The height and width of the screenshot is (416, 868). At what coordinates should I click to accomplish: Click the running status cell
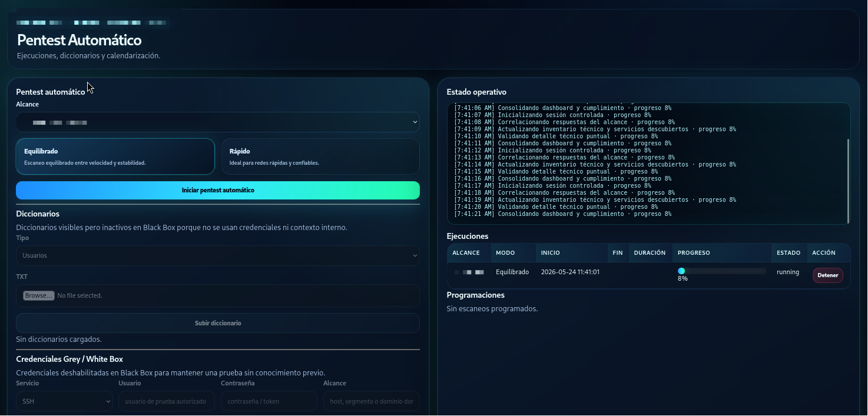click(x=788, y=272)
